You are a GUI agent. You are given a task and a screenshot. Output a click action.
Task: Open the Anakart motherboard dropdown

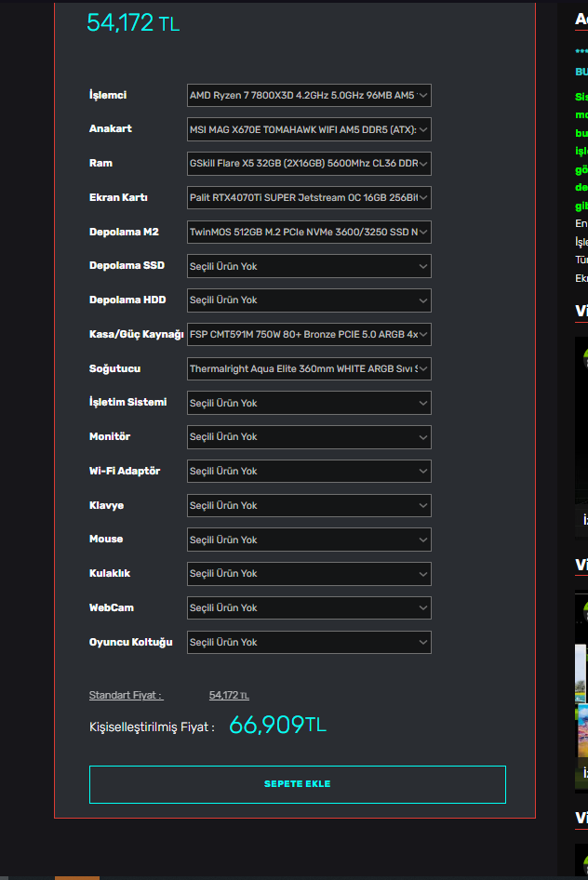pyautogui.click(x=309, y=129)
